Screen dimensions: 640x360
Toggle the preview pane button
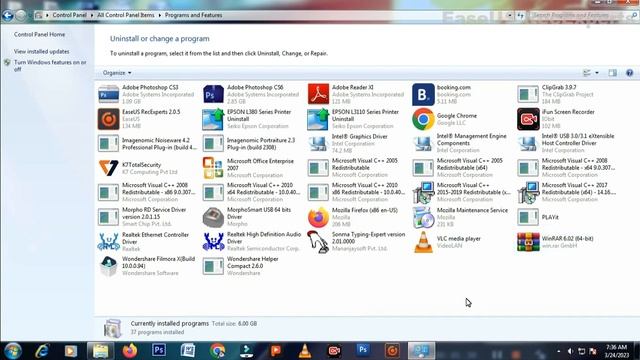pos(612,73)
